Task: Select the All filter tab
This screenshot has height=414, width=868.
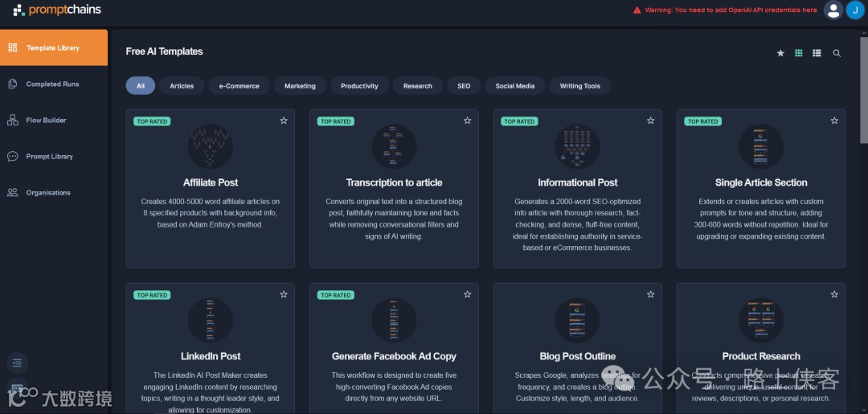Action: click(x=141, y=86)
